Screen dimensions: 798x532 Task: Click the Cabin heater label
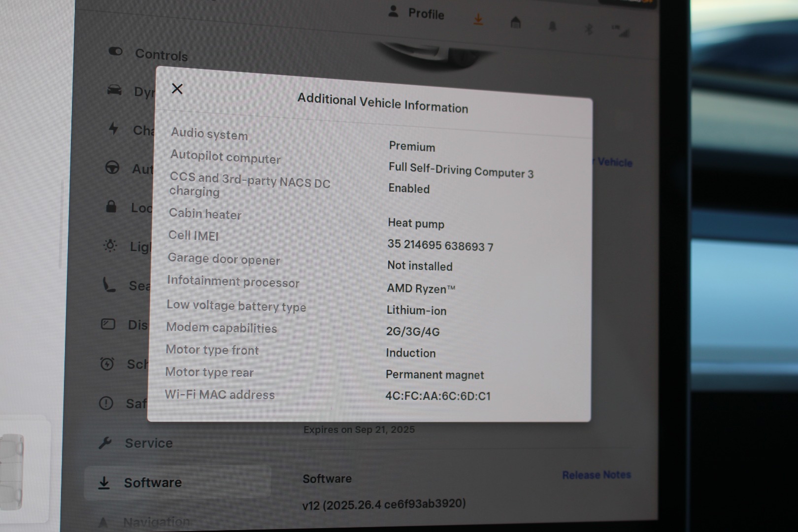point(205,213)
